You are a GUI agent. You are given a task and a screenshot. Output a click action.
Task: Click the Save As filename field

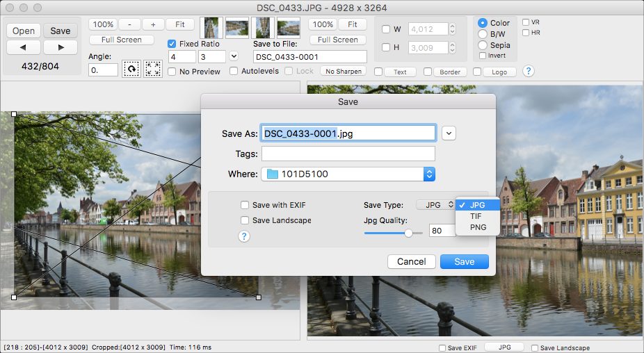coord(348,133)
